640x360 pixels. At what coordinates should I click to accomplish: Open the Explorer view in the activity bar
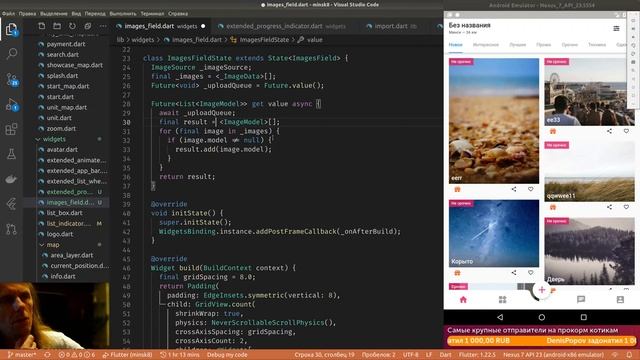(x=11, y=29)
